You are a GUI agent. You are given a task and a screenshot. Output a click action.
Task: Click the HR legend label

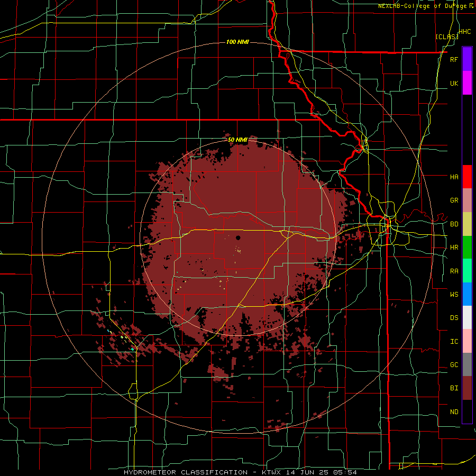(x=454, y=248)
